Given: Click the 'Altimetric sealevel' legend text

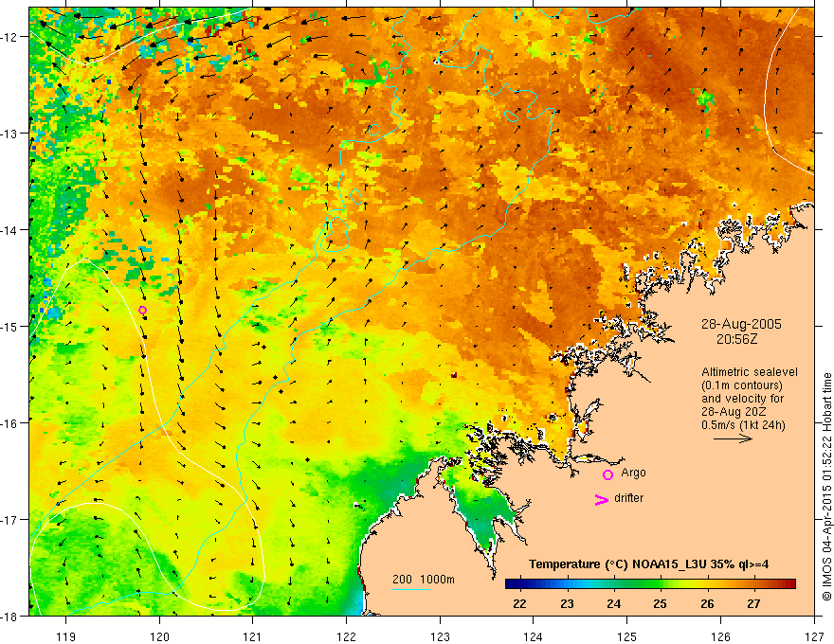Looking at the screenshot, I should pyautogui.click(x=750, y=372).
